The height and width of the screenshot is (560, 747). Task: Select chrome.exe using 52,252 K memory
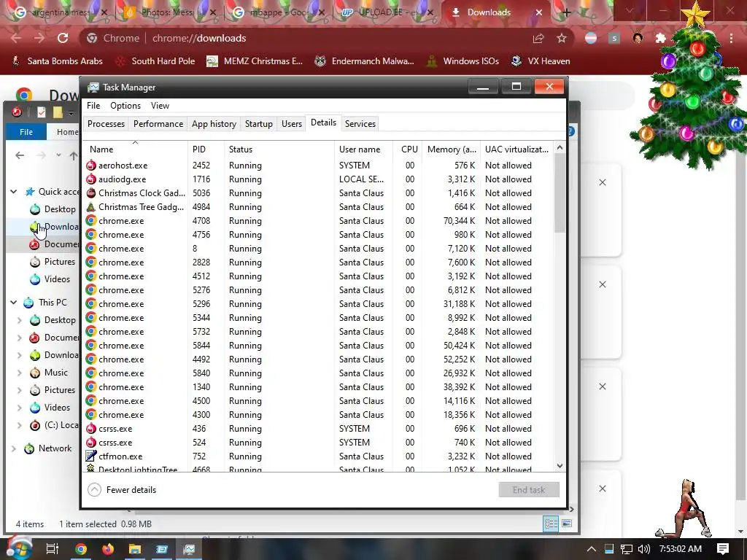[x=318, y=359]
